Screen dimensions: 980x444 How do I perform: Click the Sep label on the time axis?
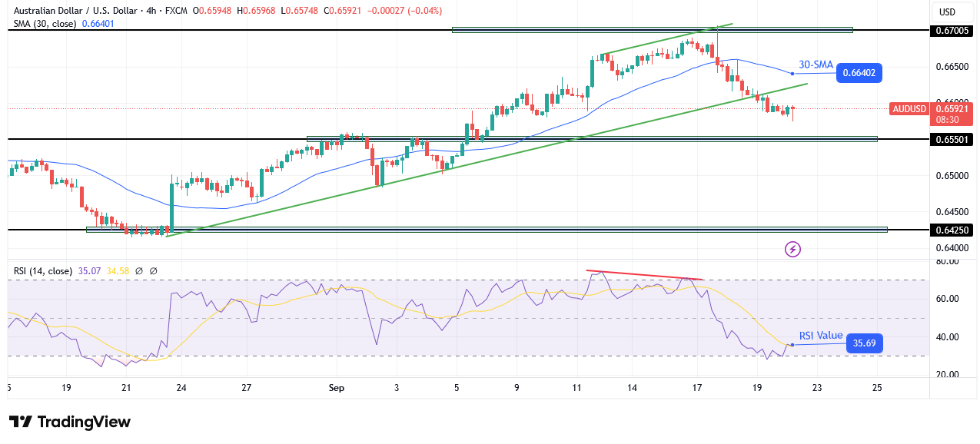[336, 388]
